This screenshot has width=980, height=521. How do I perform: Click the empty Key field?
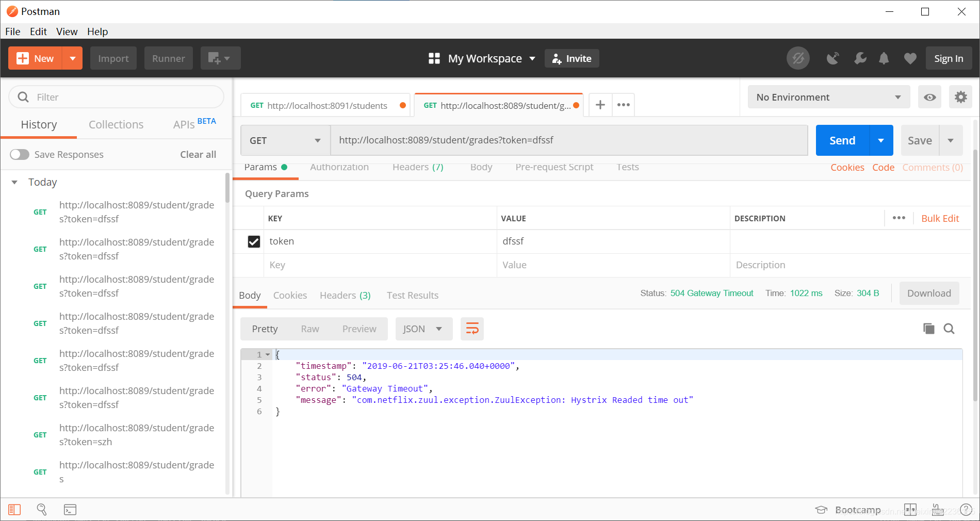381,265
